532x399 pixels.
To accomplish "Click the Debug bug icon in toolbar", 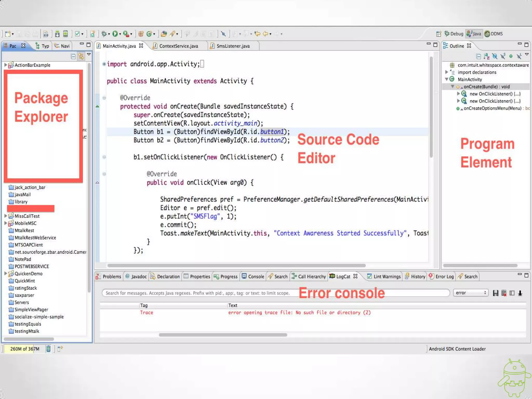I will [x=104, y=34].
